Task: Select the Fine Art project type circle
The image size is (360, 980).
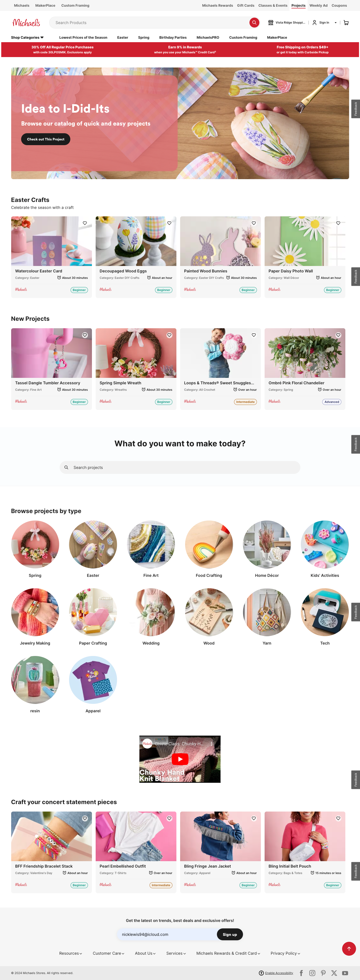Action: point(151,544)
